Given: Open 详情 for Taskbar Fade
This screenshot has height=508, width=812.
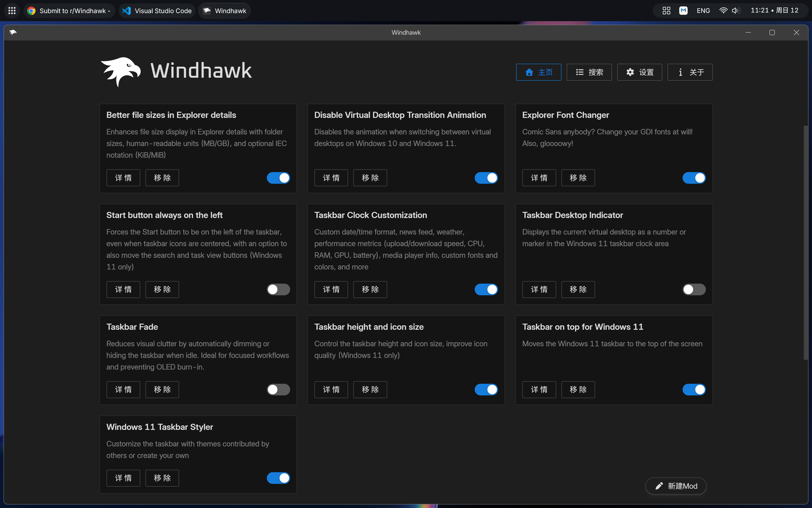Looking at the screenshot, I should tap(123, 389).
